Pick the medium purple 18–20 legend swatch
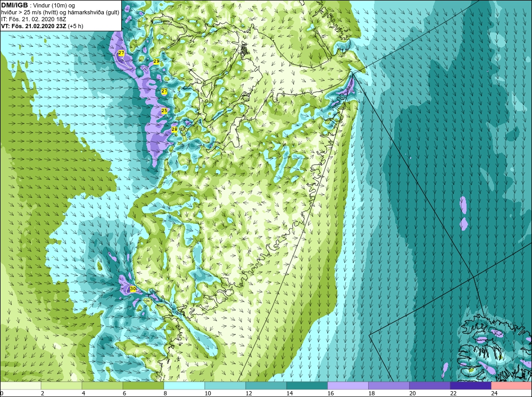532x397 pixels. (x=389, y=386)
